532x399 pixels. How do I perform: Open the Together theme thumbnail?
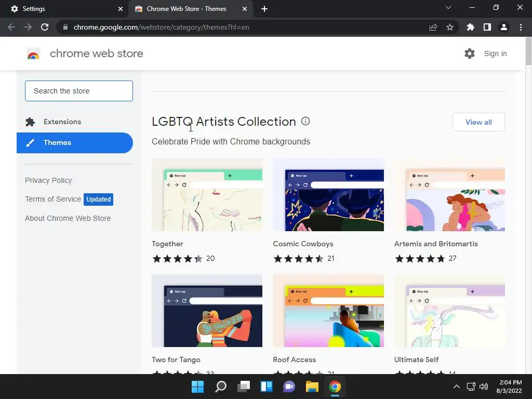click(x=207, y=195)
